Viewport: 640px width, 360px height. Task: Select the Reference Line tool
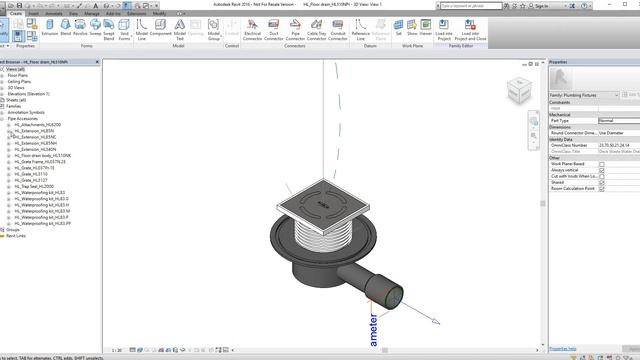pos(360,29)
